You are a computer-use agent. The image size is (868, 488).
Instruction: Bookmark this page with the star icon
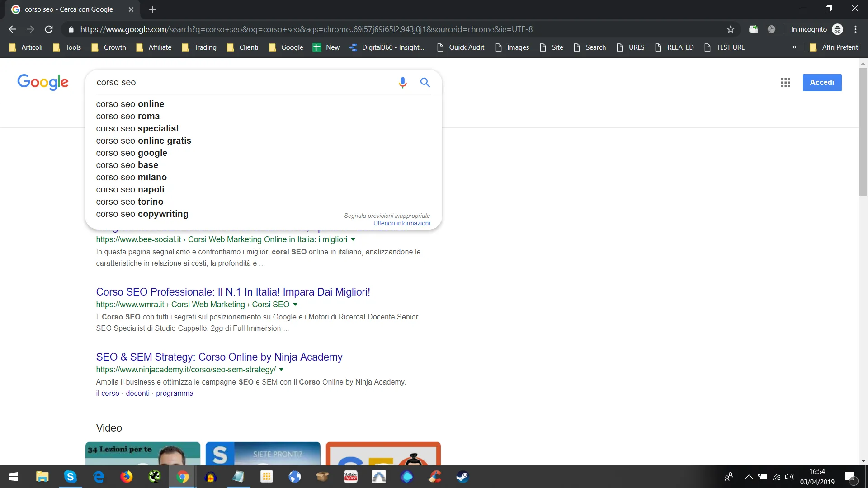731,29
